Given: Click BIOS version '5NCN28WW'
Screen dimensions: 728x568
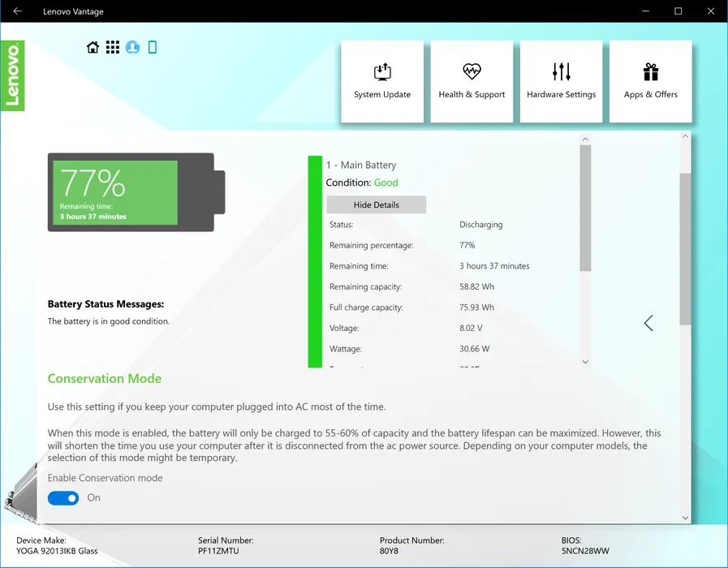Looking at the screenshot, I should 585,551.
